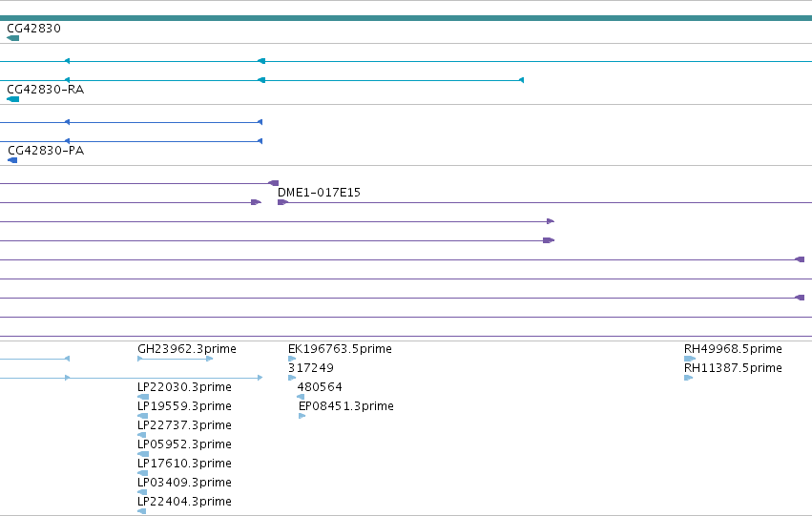The height and width of the screenshot is (516, 812).
Task: Select the EK196763.5prime EST label
Action: point(341,349)
